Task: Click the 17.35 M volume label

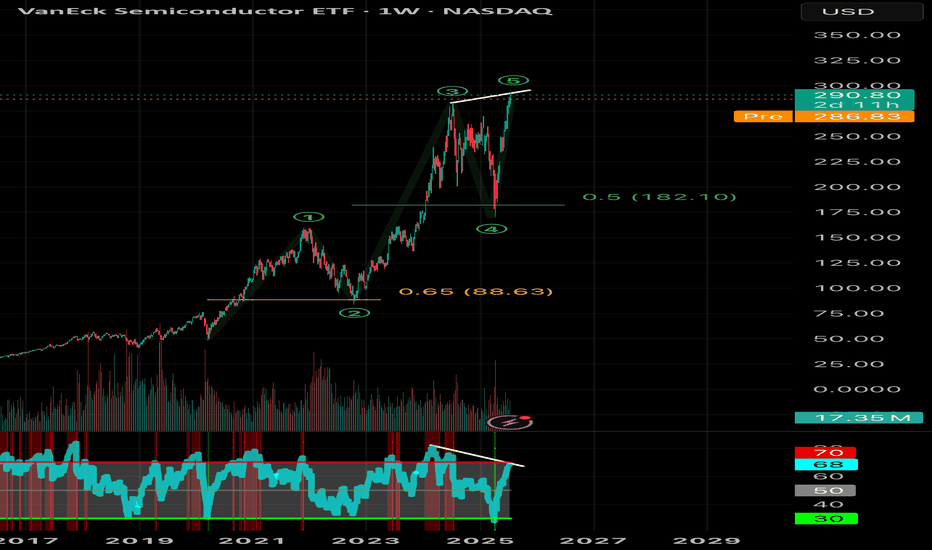Action: [859, 418]
